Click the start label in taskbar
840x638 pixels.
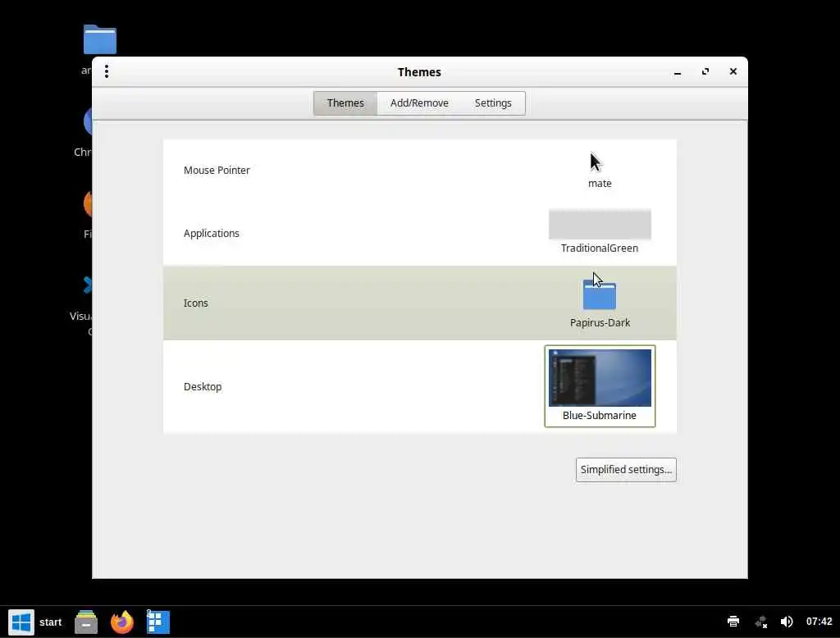point(50,622)
